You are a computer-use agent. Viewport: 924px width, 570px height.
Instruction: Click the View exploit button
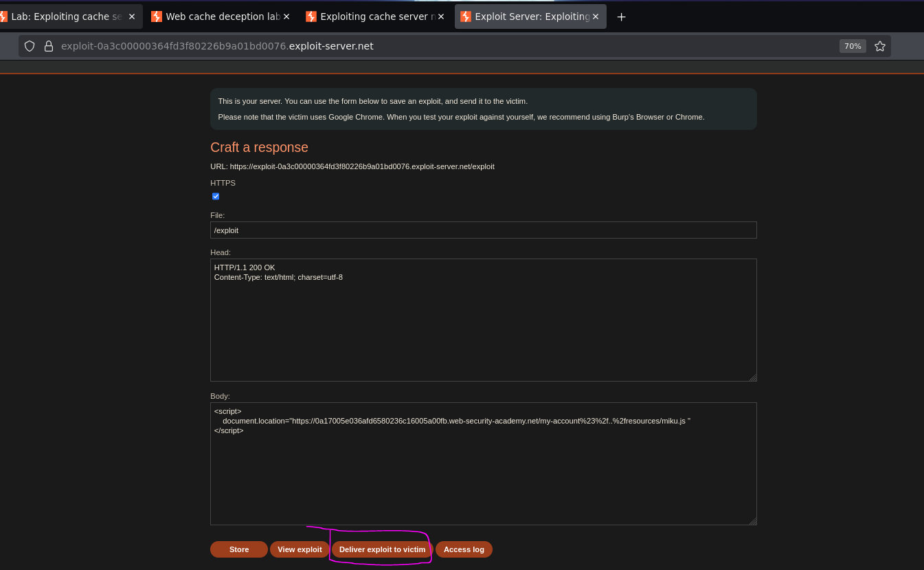coord(300,549)
